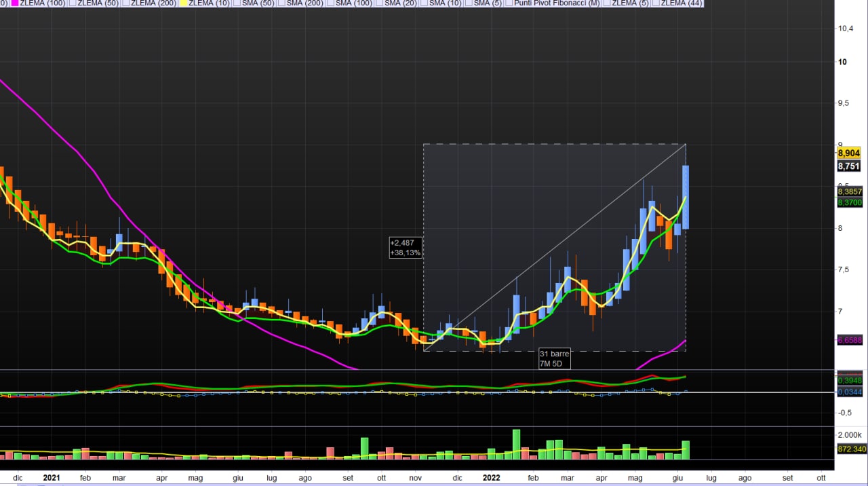Enable the ZLEMA (50) indicator checkbox
Screen dimensions: 868x486
73,3
